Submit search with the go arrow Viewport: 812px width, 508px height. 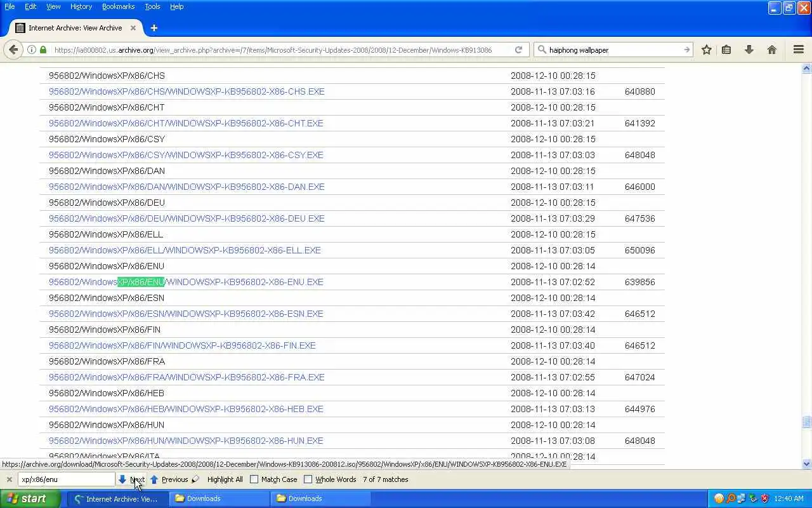[x=686, y=50]
